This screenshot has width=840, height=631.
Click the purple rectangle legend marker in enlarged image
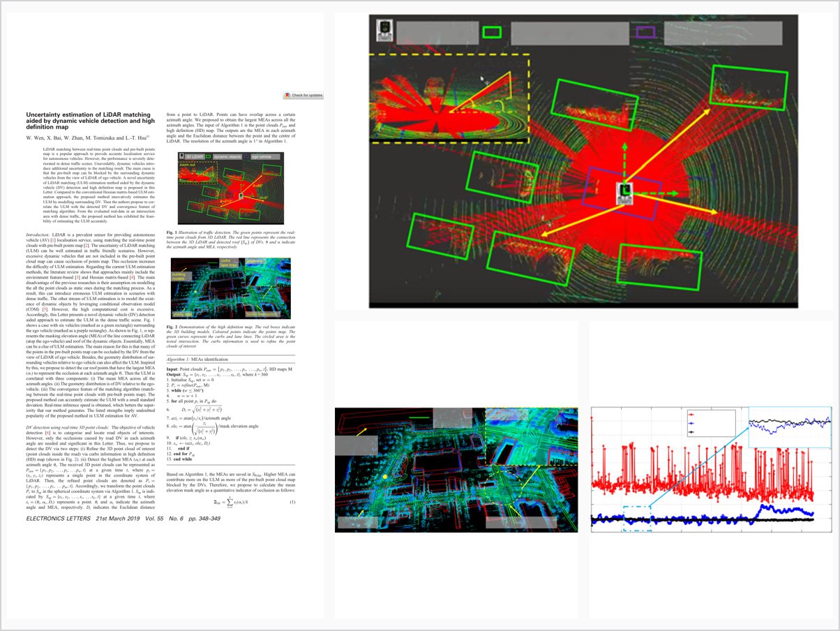point(646,31)
